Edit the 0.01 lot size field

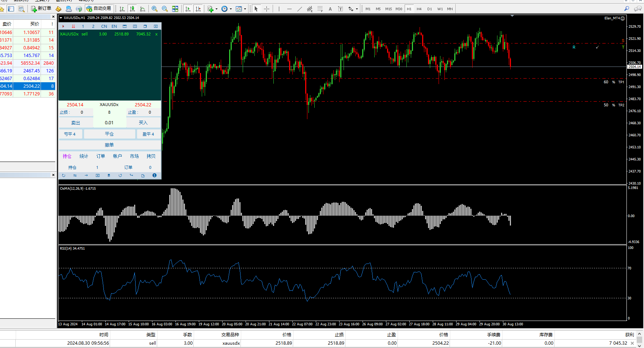click(x=109, y=123)
